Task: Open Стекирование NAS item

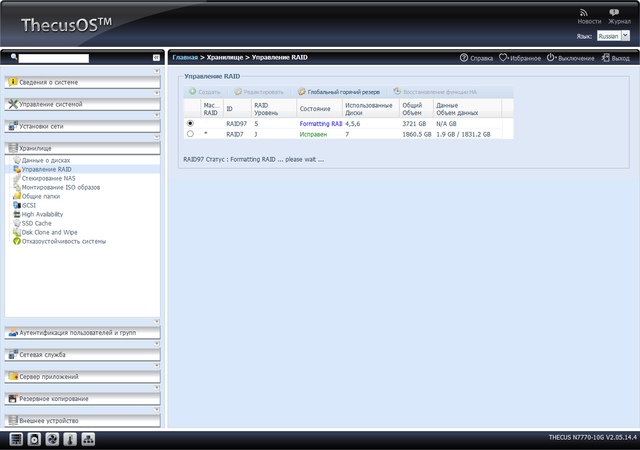Action: click(x=48, y=178)
